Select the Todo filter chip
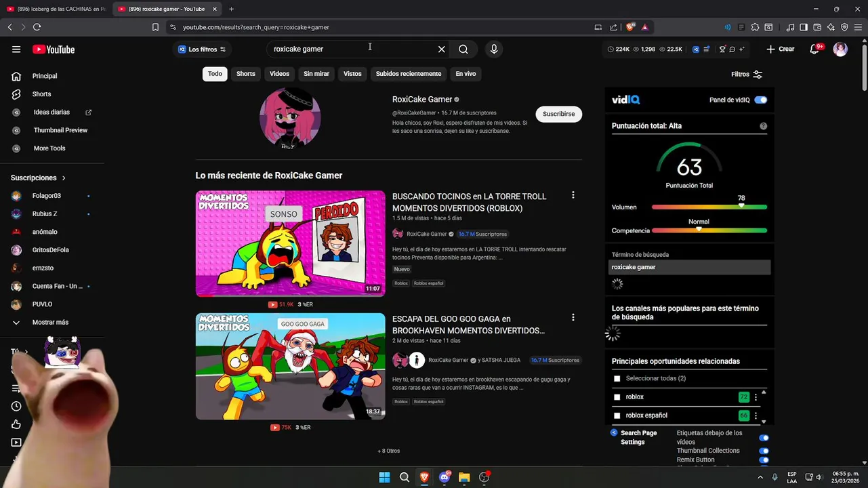868x488 pixels. point(215,74)
